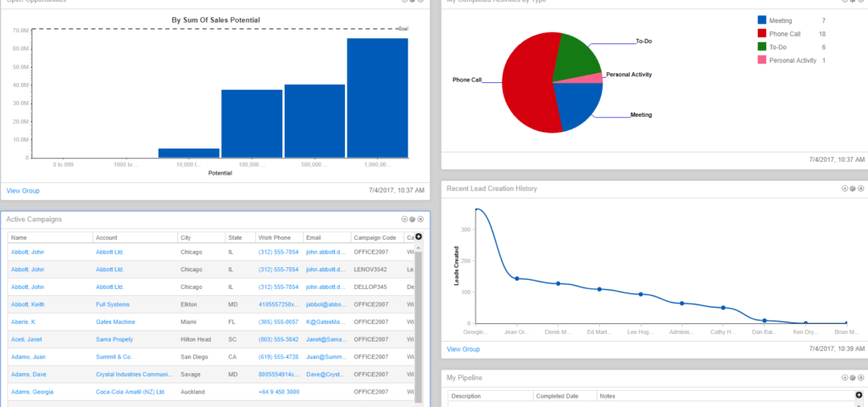This screenshot has width=868, height=407.
Task: Click phone number (305) 555-0057
Action: (278, 321)
